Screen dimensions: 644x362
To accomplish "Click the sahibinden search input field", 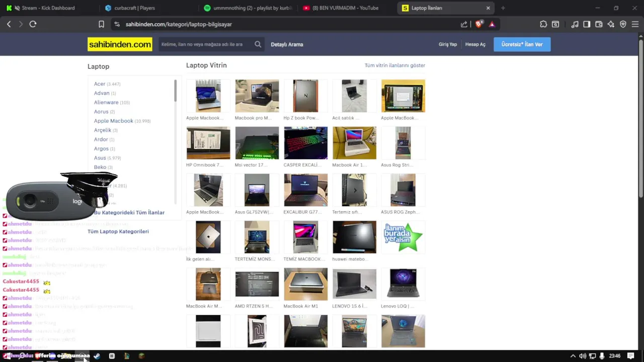I will (206, 44).
